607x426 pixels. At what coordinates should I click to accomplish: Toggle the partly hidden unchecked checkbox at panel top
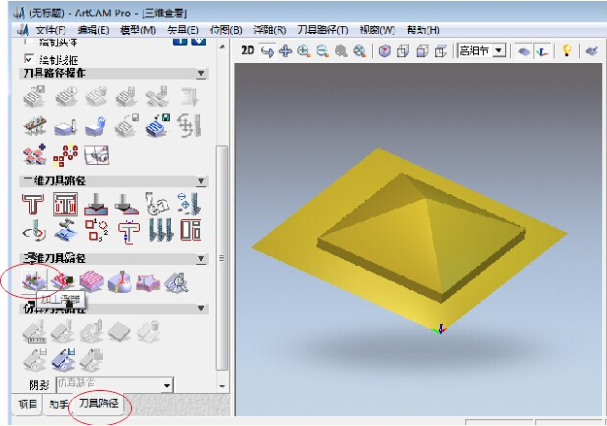[x=28, y=41]
